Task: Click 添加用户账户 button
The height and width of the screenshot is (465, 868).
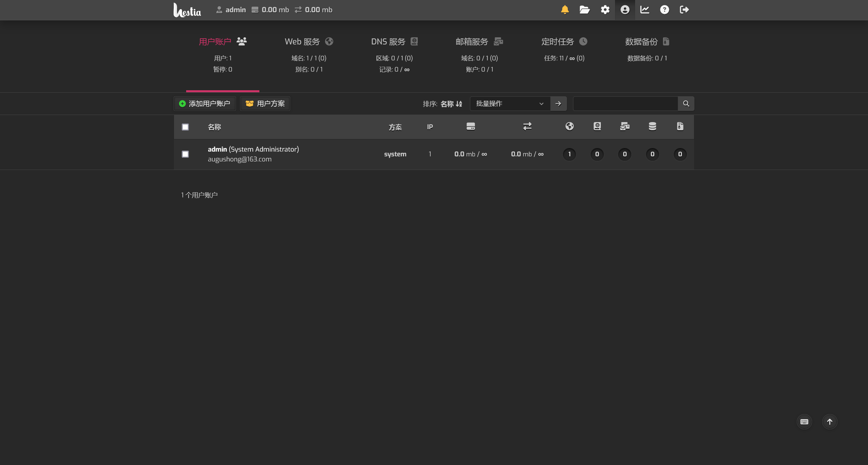Action: click(205, 104)
